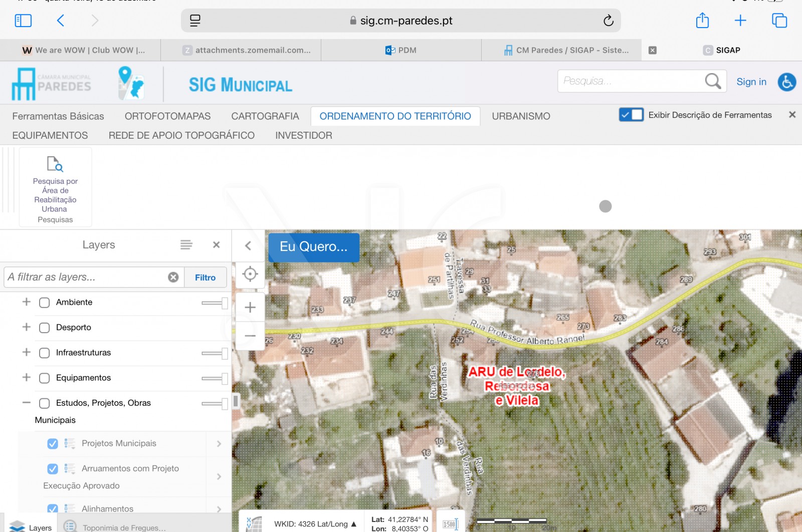This screenshot has height=532, width=802.
Task: Click the search magnifying glass icon
Action: click(712, 81)
